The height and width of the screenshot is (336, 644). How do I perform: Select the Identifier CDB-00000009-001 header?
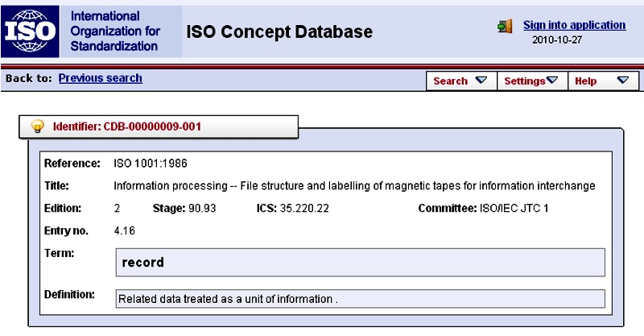[159, 127]
